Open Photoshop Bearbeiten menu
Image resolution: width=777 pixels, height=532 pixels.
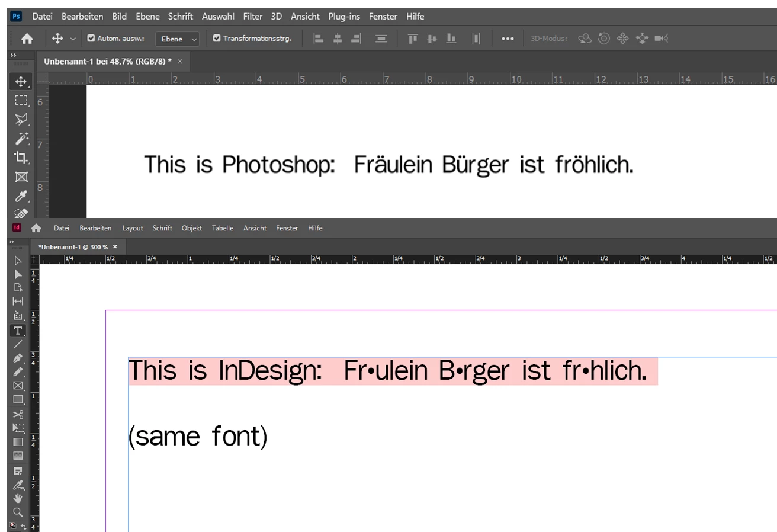[82, 17]
